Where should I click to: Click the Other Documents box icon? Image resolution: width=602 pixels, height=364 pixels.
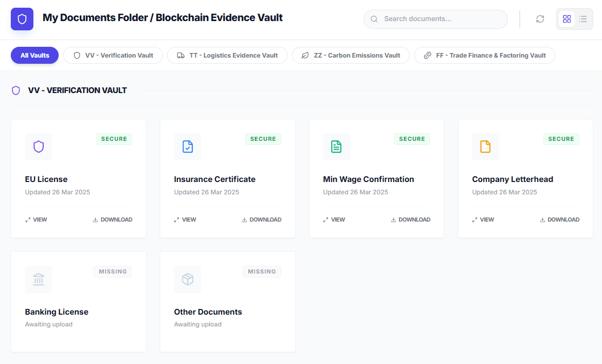click(187, 279)
